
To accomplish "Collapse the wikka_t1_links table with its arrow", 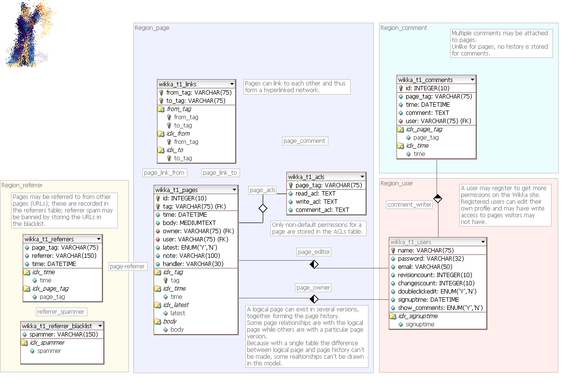I will click(232, 84).
